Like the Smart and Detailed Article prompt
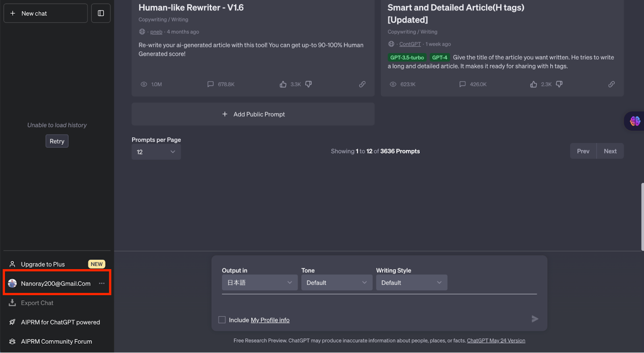This screenshot has height=353, width=644. pyautogui.click(x=533, y=85)
